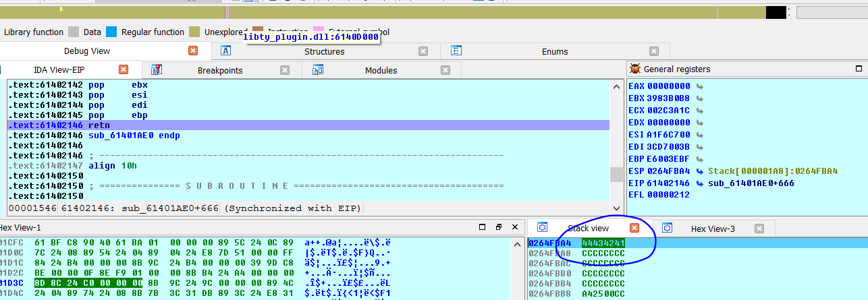The height and width of the screenshot is (300, 868).
Task: Close the Structures tab
Action: click(423, 51)
